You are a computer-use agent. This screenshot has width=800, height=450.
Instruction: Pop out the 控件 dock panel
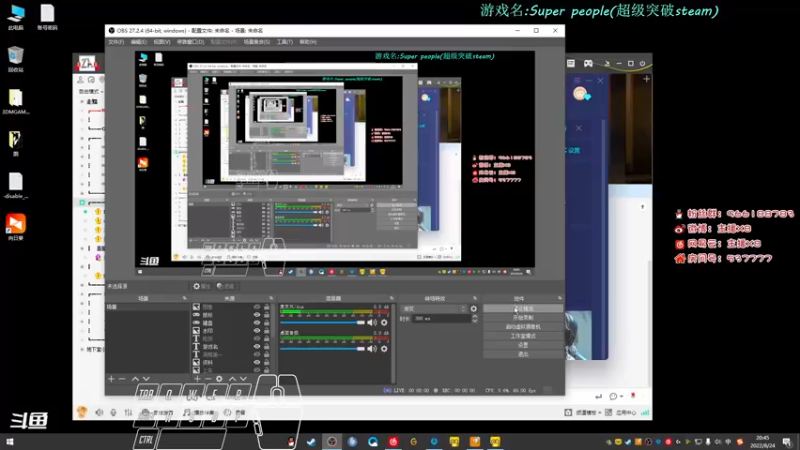560,298
